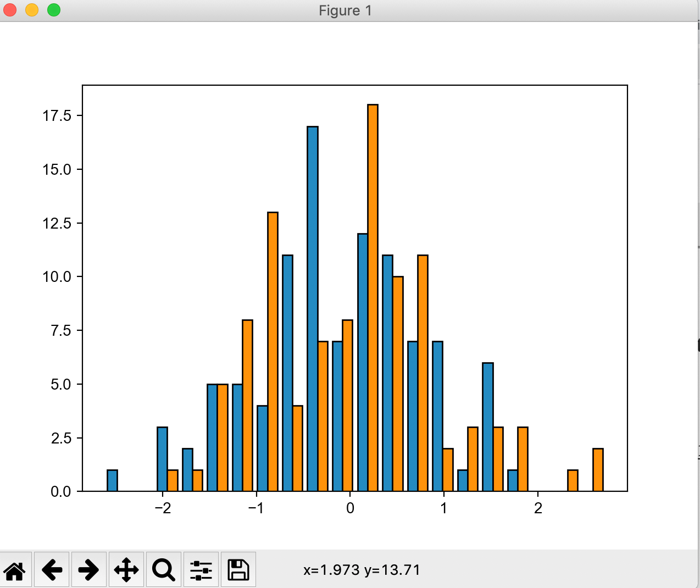Enable the Zoom-to-rectangle magnifier tool

coord(163,570)
